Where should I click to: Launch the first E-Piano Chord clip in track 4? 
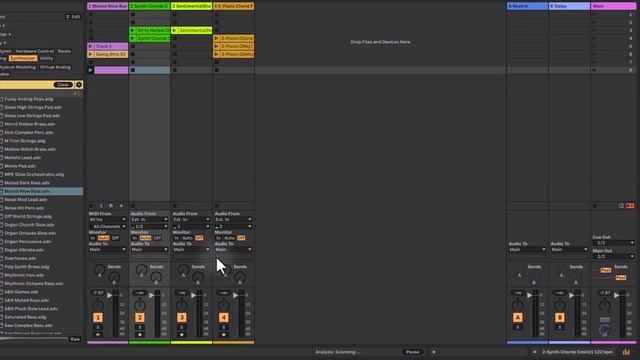tap(216, 38)
